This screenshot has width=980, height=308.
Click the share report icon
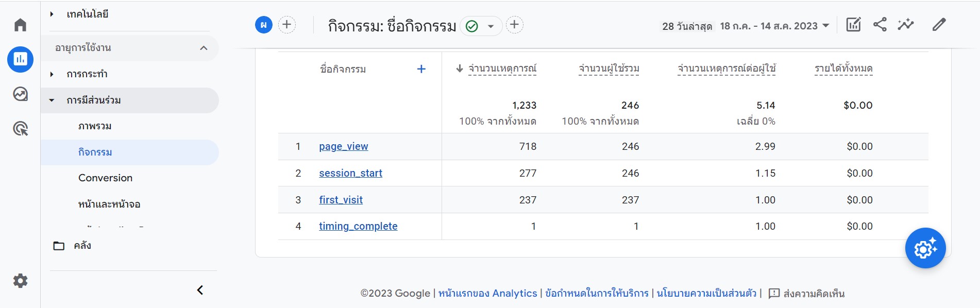coord(880,25)
